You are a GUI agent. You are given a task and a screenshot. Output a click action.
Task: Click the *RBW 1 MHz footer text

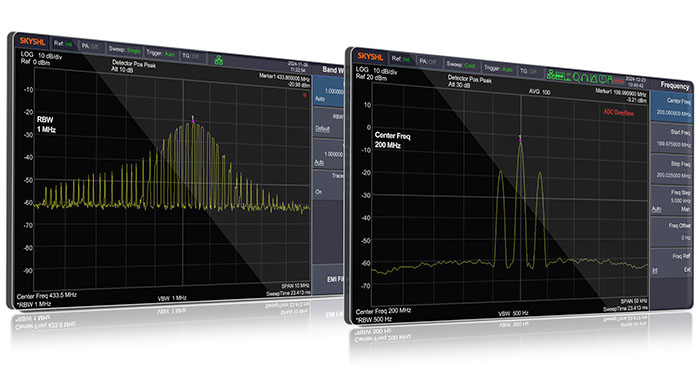[x=34, y=304]
